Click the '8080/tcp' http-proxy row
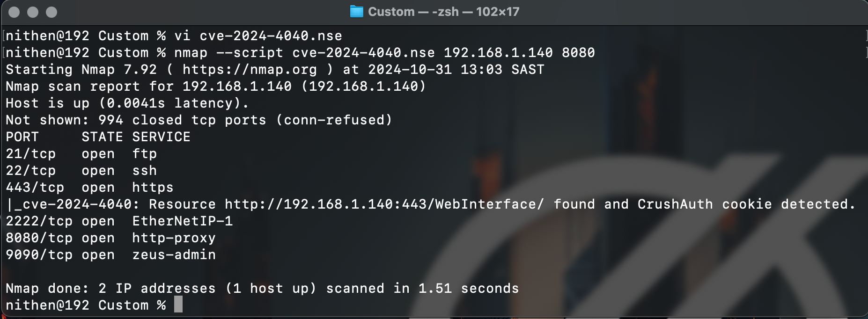Screen dimensions: 868x319 110,238
